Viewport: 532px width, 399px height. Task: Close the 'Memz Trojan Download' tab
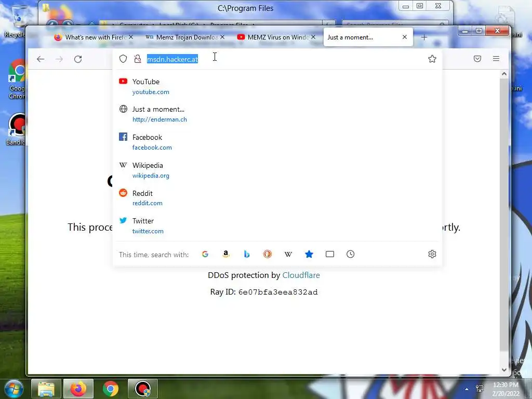pyautogui.click(x=222, y=37)
